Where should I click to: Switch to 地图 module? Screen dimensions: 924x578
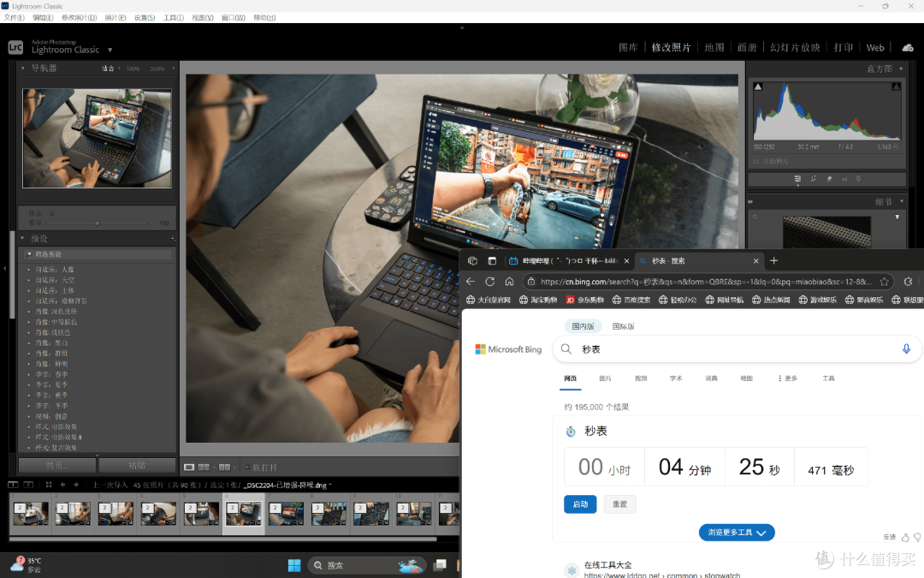714,48
